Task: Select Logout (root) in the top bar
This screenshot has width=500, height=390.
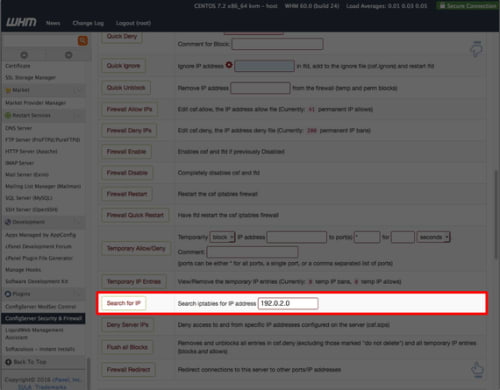Action: click(x=133, y=23)
